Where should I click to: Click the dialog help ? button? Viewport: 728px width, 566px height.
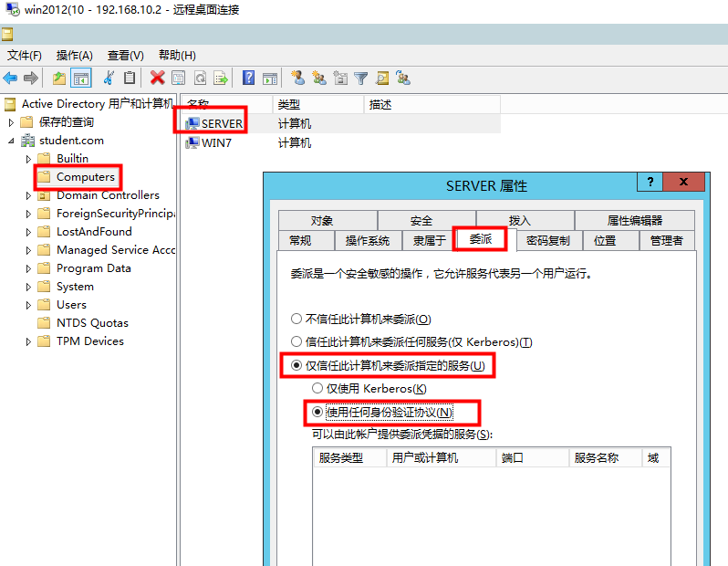[x=650, y=182]
